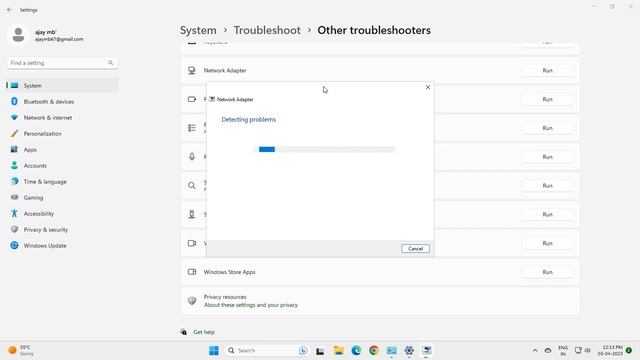This screenshot has width=640, height=360.
Task: Click the Network Adapter row icon
Action: pyautogui.click(x=191, y=70)
